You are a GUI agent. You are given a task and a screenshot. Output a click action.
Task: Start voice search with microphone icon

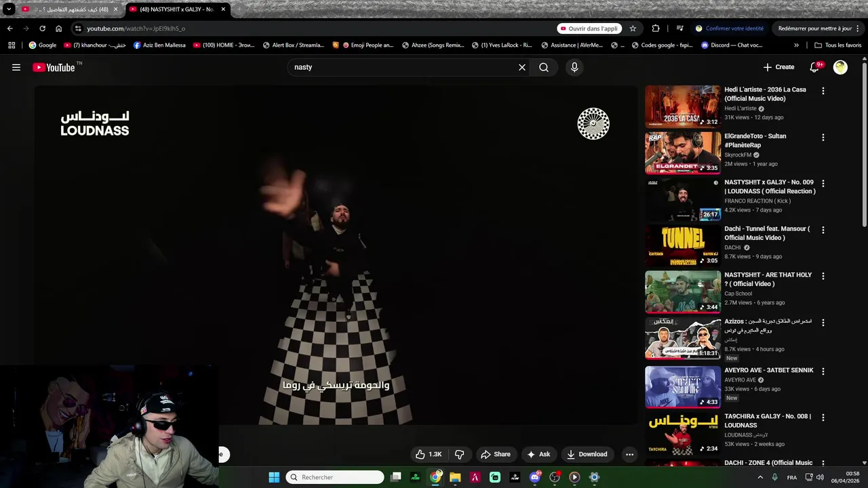tap(574, 67)
